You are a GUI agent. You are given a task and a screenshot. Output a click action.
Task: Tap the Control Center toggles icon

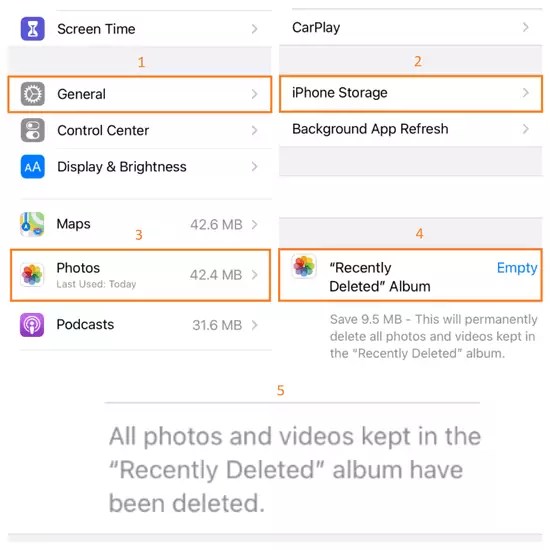(32, 130)
